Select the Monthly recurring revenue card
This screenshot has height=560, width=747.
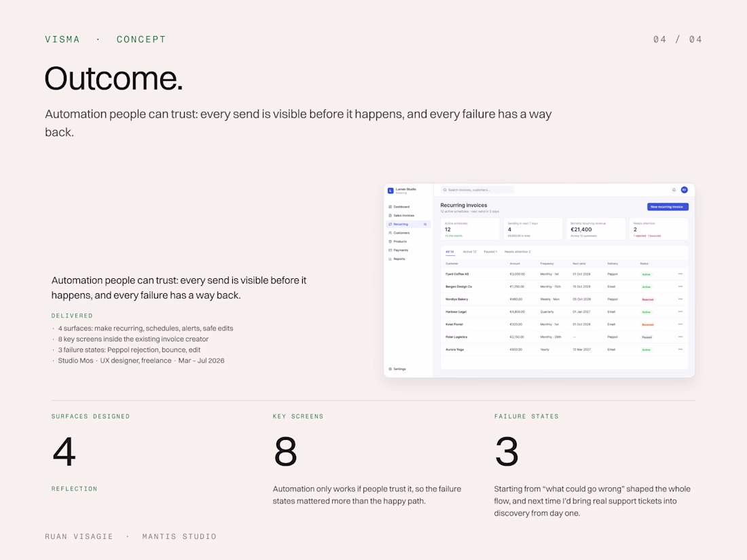(596, 229)
